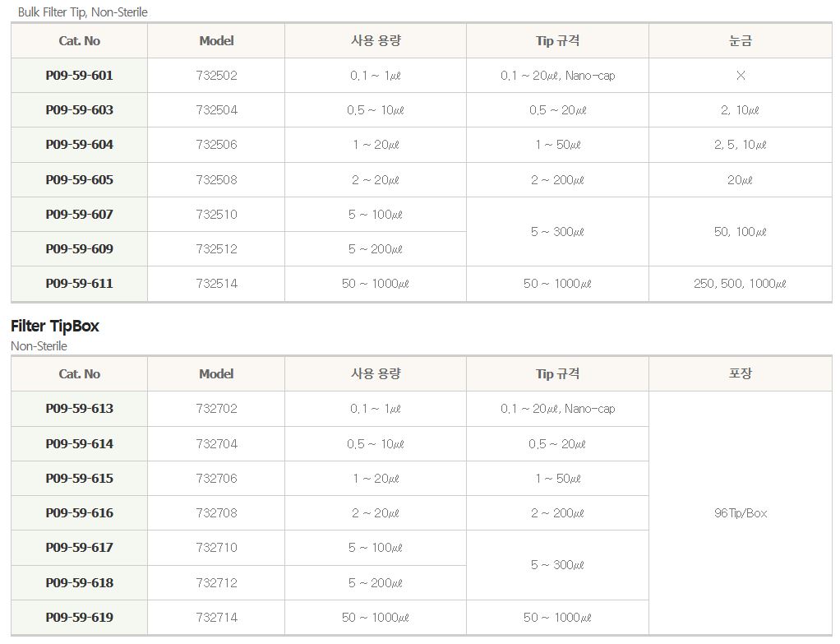
Task: Click model number 732502
Action: click(216, 76)
